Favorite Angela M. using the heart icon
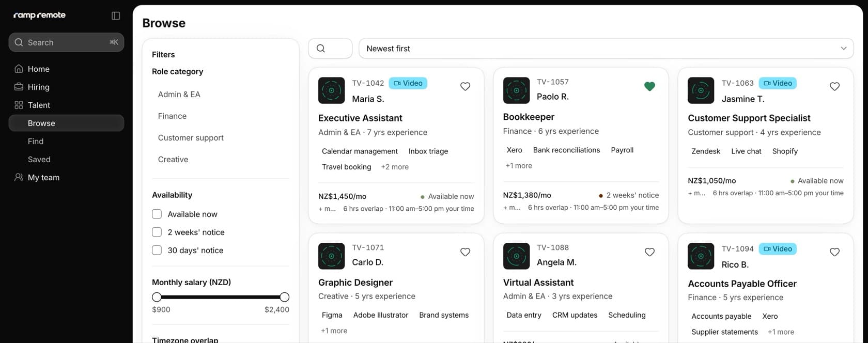 point(649,252)
